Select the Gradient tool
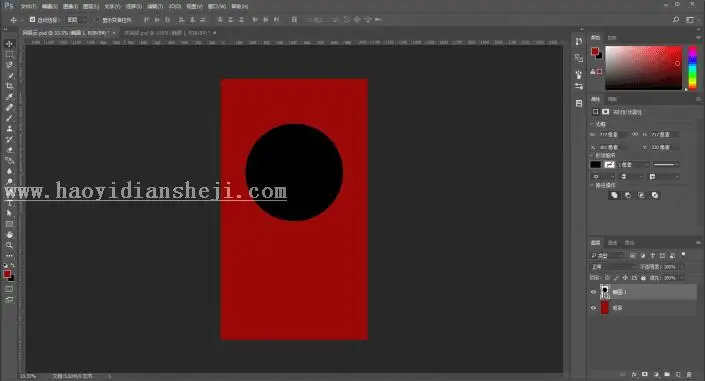The image size is (705, 381). (x=9, y=161)
